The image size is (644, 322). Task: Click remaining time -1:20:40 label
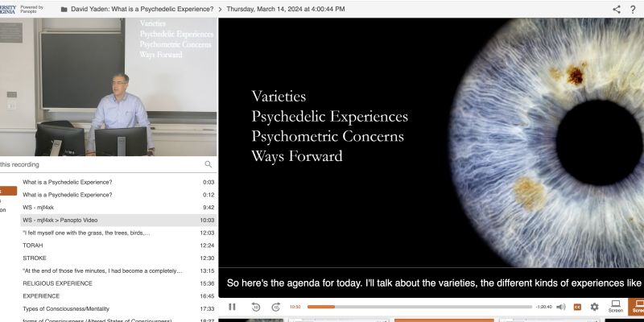(x=543, y=307)
